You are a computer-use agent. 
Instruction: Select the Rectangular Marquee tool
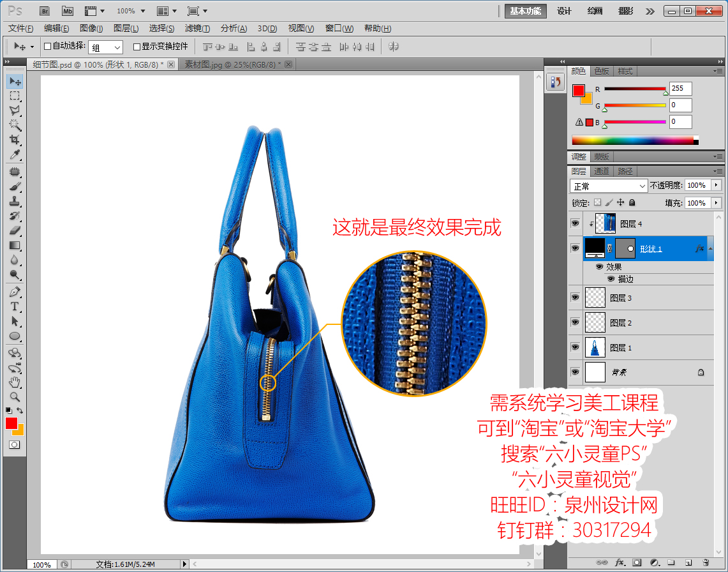(x=15, y=96)
